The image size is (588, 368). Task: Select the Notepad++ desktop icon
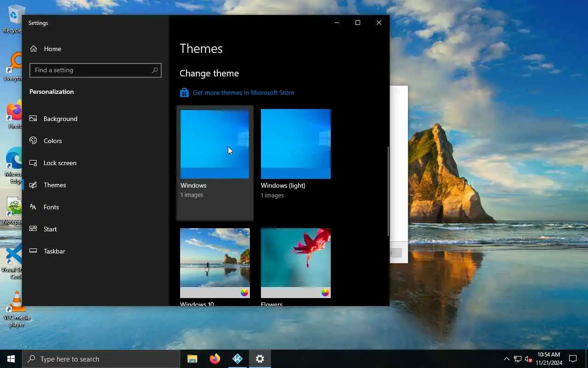click(13, 211)
